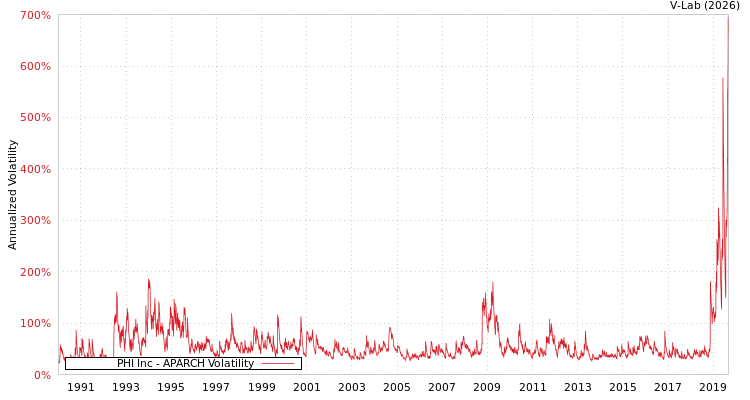Select the 300% y-axis label
Viewport: 750px width, 400px height.
tap(35, 221)
